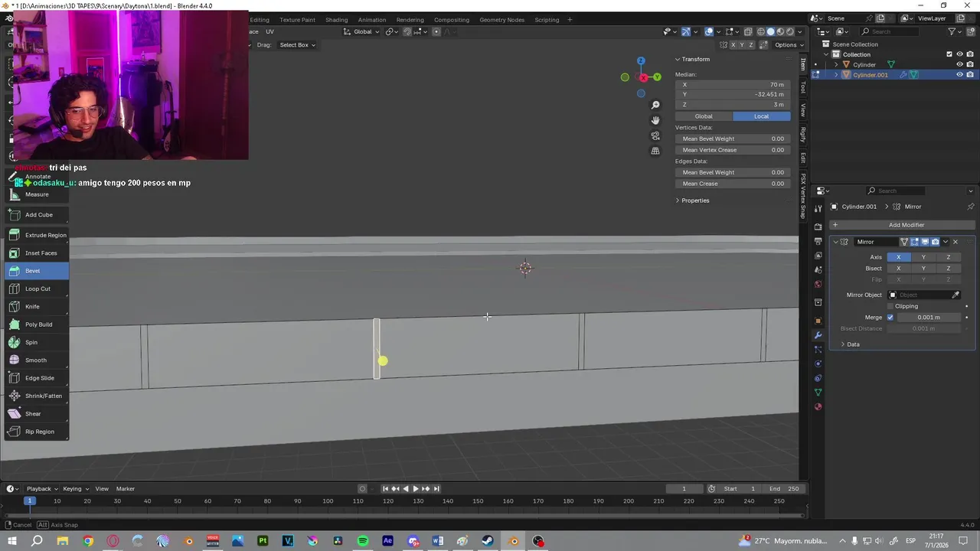The image size is (980, 551).
Task: Select the Loop Cut tool
Action: [x=37, y=289]
